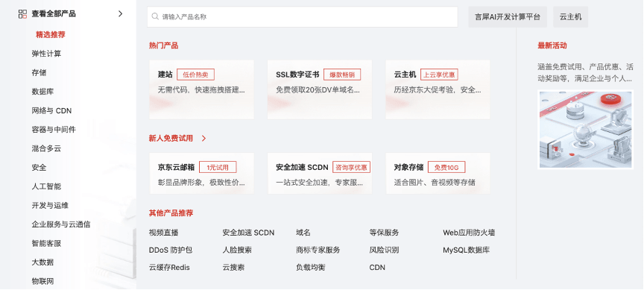Click the search magnifier icon

pos(155,17)
